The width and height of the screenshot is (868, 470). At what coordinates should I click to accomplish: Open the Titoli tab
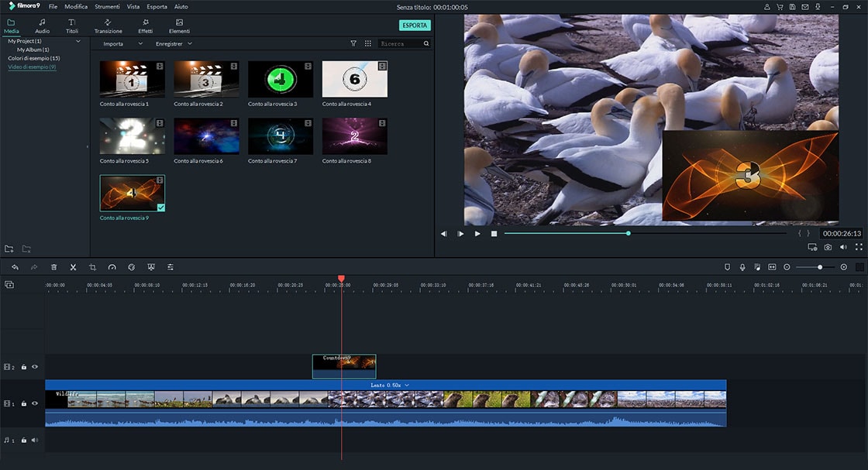pyautogui.click(x=72, y=26)
